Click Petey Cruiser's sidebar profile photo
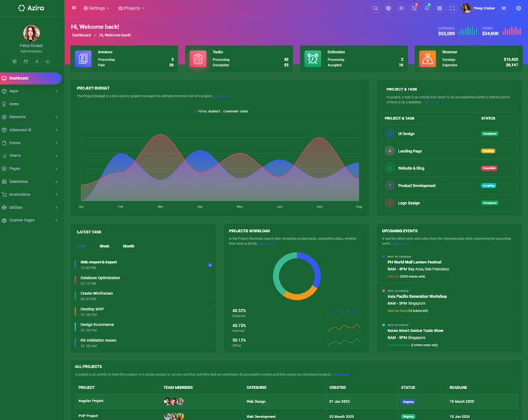Image resolution: width=528 pixels, height=420 pixels. [x=31, y=33]
